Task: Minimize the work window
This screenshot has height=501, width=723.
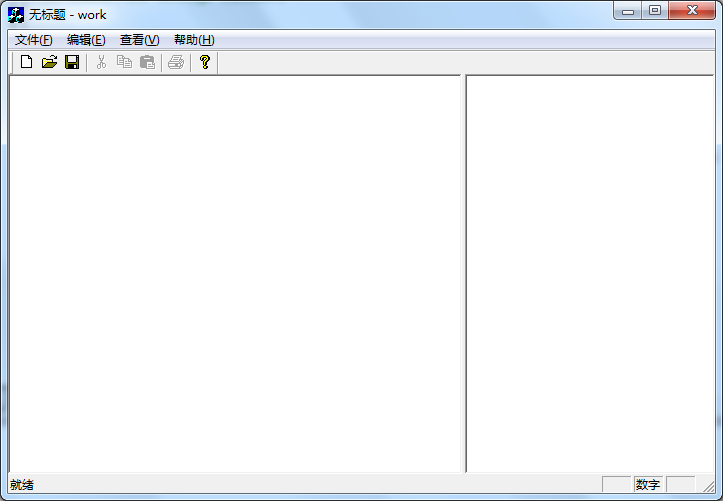Action: (628, 11)
